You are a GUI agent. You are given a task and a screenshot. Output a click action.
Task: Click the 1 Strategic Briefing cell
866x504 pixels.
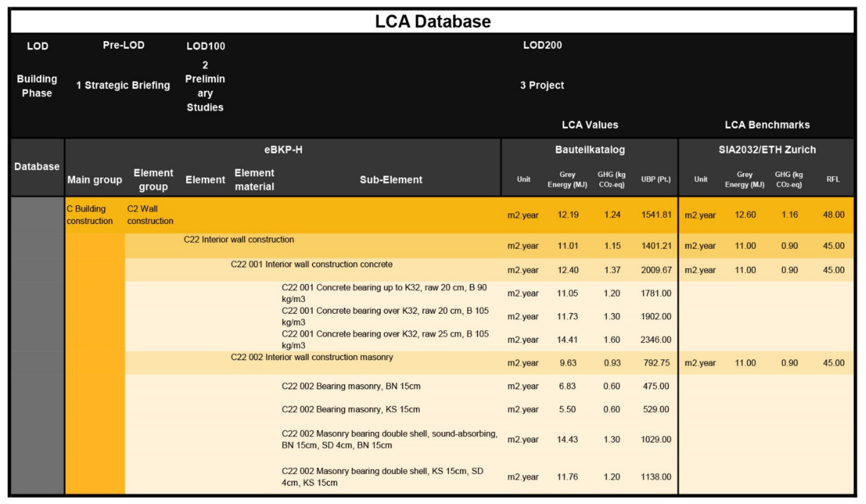pyautogui.click(x=123, y=85)
